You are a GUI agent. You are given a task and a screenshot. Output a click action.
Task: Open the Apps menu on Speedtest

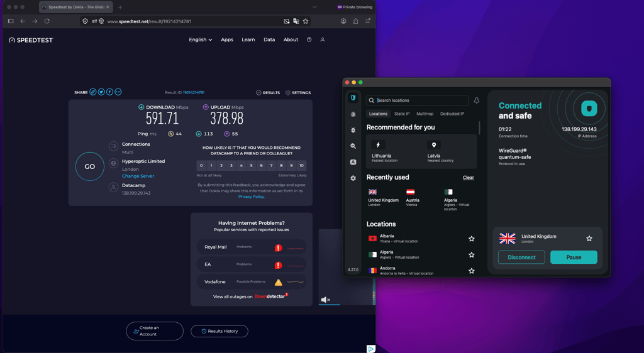pos(226,40)
